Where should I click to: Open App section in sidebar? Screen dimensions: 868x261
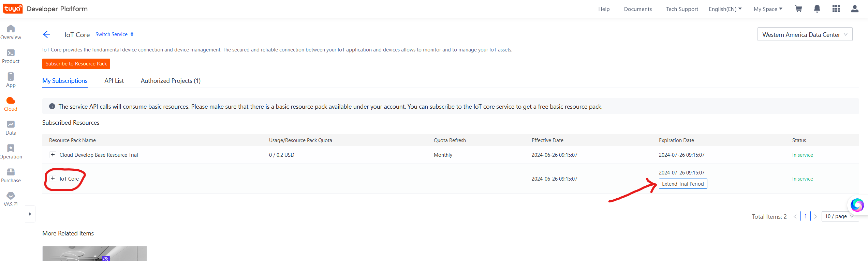(x=11, y=80)
